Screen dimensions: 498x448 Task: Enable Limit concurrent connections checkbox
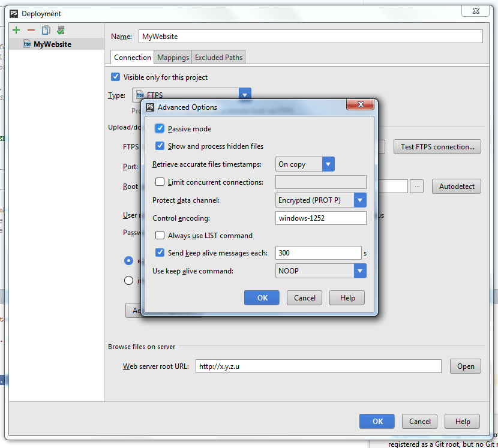point(160,182)
